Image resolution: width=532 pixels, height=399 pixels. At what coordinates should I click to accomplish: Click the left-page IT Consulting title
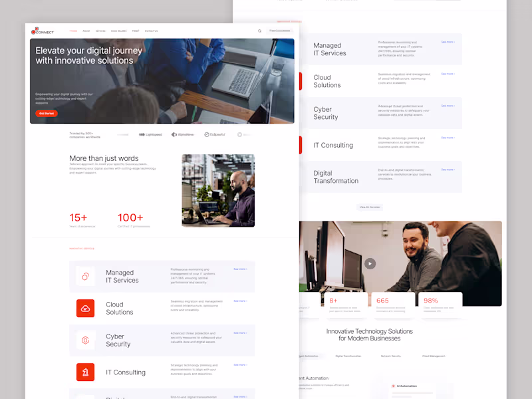coord(126,372)
